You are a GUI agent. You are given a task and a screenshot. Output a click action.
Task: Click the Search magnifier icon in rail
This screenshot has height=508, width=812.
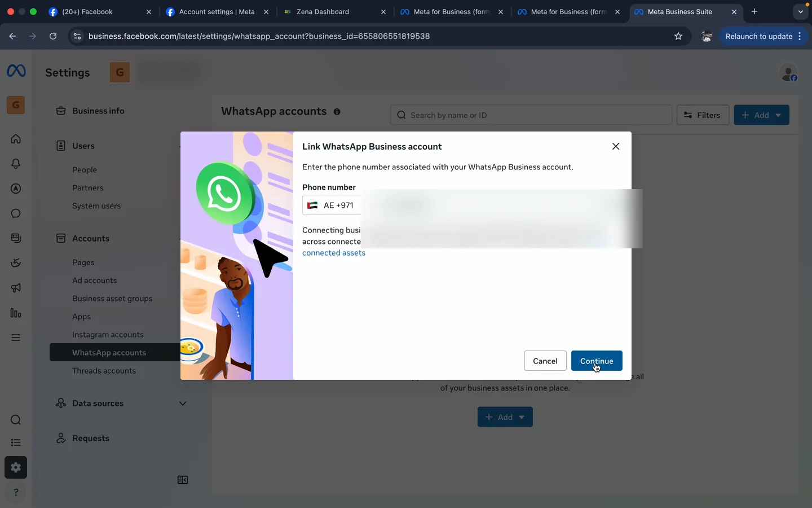pos(16,420)
